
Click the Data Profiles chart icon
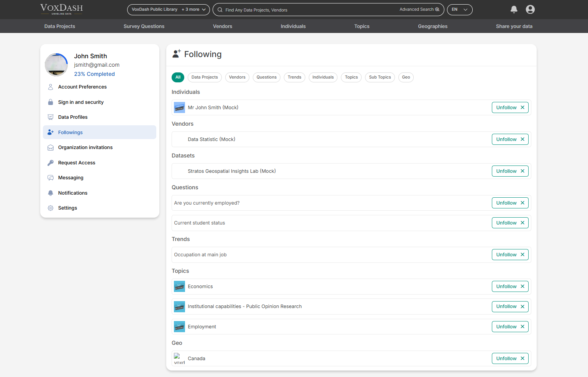[x=51, y=117]
